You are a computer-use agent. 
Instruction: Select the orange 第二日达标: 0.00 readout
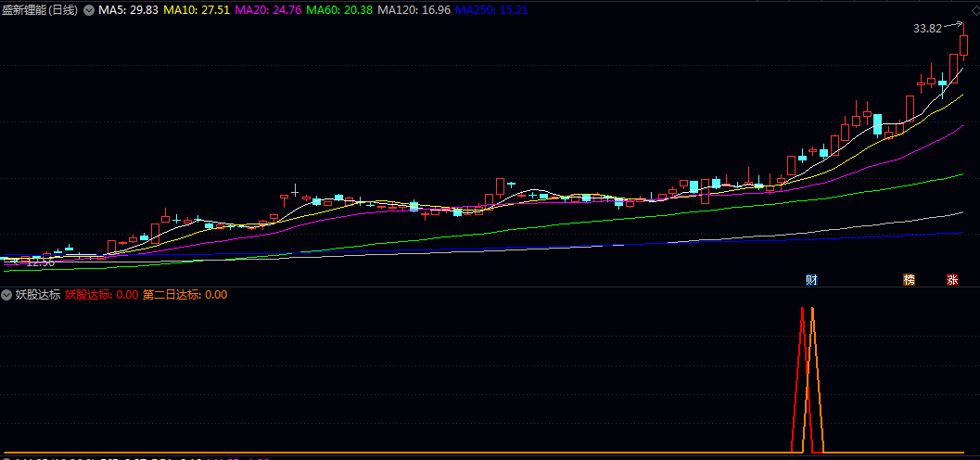click(x=185, y=295)
